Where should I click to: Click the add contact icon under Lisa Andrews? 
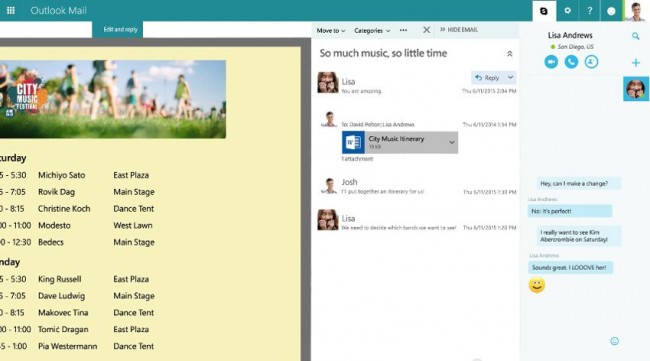[591, 62]
